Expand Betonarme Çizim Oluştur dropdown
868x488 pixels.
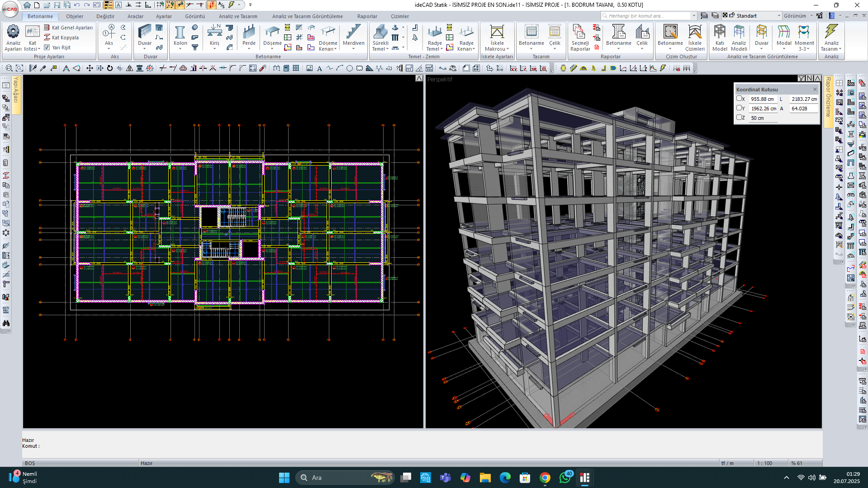pyautogui.click(x=670, y=49)
